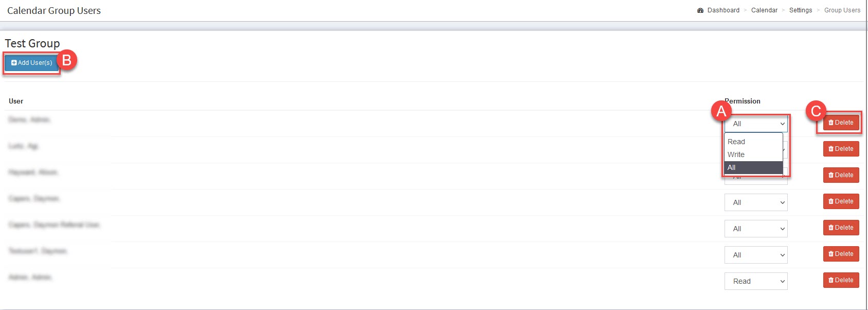Delete the first user in the list

click(x=841, y=123)
